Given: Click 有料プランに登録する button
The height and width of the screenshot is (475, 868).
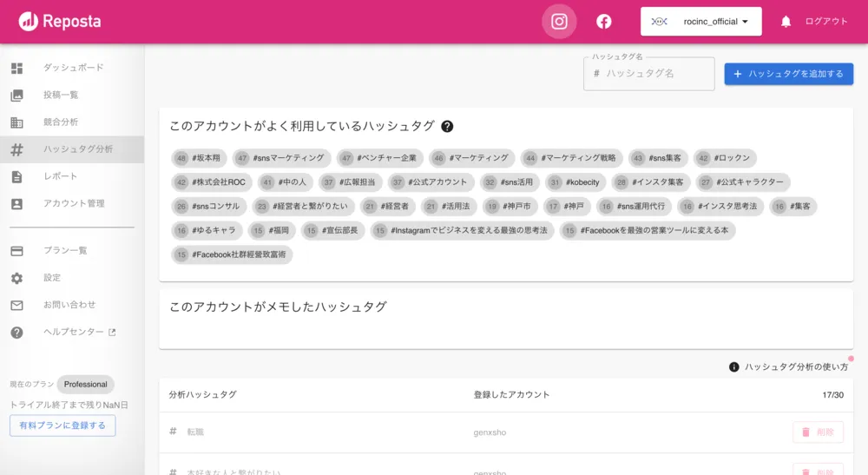Looking at the screenshot, I should [x=62, y=426].
